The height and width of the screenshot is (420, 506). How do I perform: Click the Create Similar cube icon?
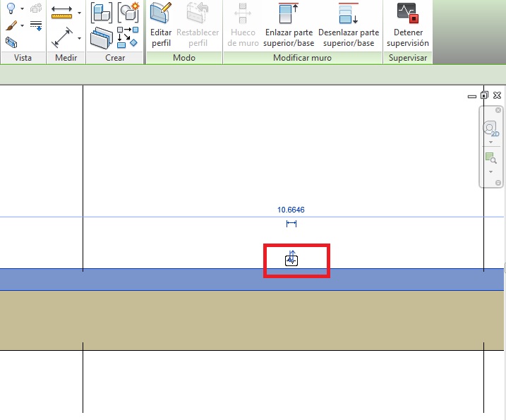coord(102,13)
